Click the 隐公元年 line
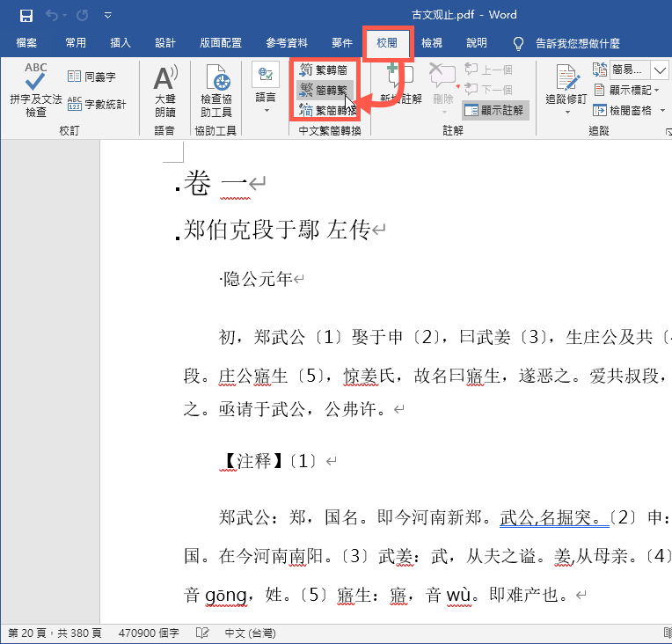Screen dimensions: 672x644 tap(258, 279)
